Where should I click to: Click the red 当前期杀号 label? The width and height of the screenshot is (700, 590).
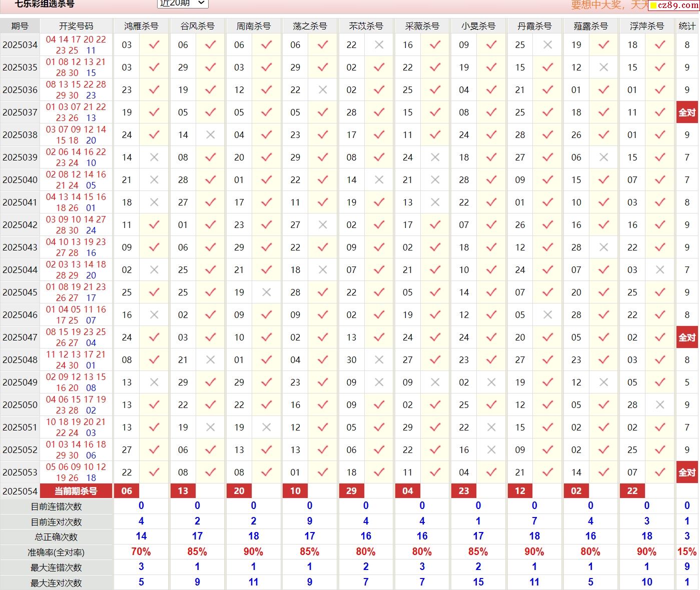[76, 491]
